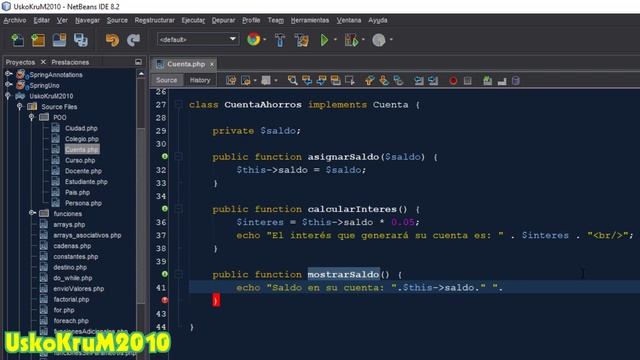Viewport: 640px width, 360px height.
Task: Click the Previous Bookmark icon
Action: point(369,80)
